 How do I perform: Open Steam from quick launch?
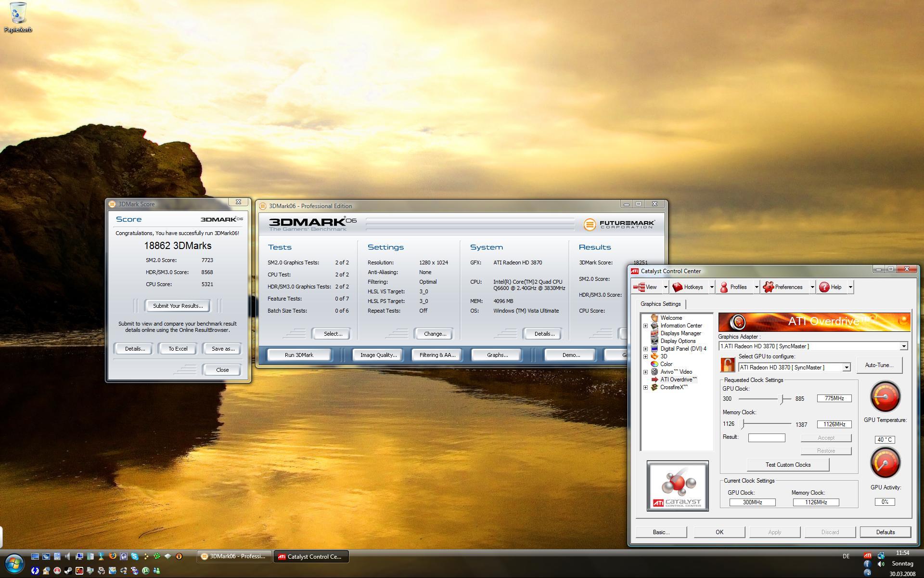tap(68, 571)
